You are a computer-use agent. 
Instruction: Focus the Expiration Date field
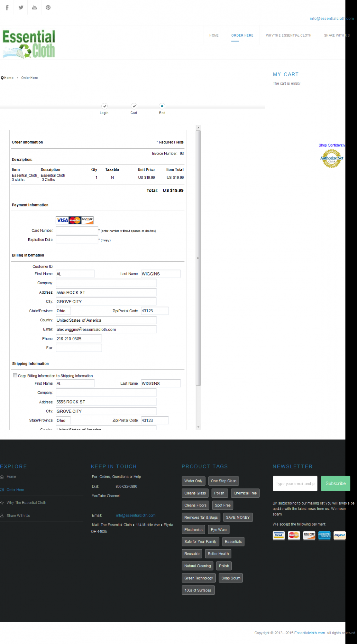(77, 240)
